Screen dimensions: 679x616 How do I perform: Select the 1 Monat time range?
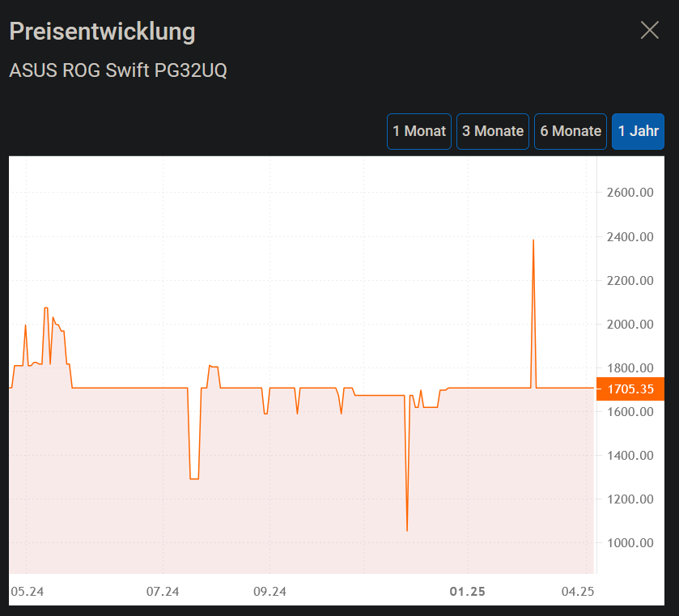point(418,131)
